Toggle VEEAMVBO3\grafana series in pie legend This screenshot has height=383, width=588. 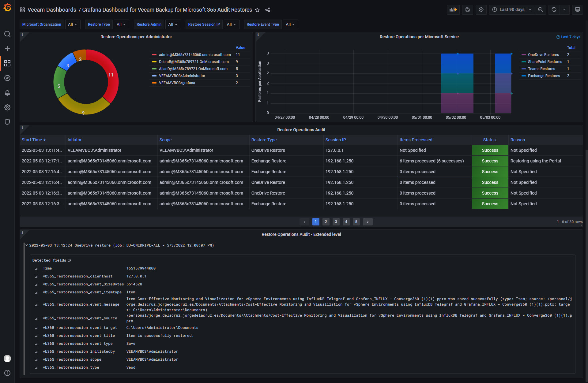[177, 83]
